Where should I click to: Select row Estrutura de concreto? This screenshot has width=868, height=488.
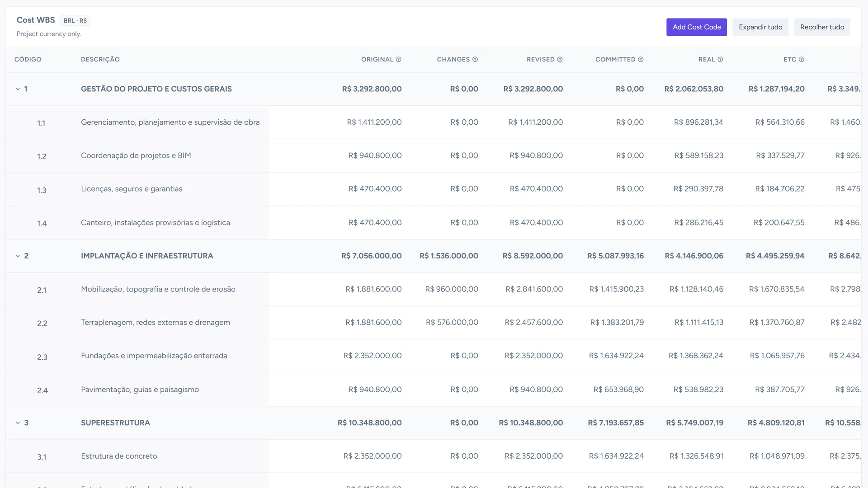click(x=433, y=456)
